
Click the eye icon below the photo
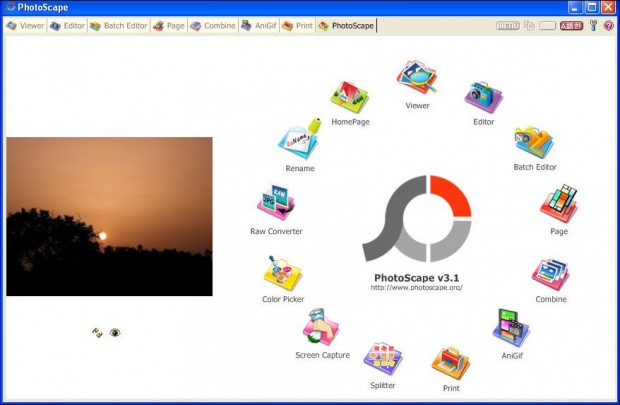[x=115, y=333]
